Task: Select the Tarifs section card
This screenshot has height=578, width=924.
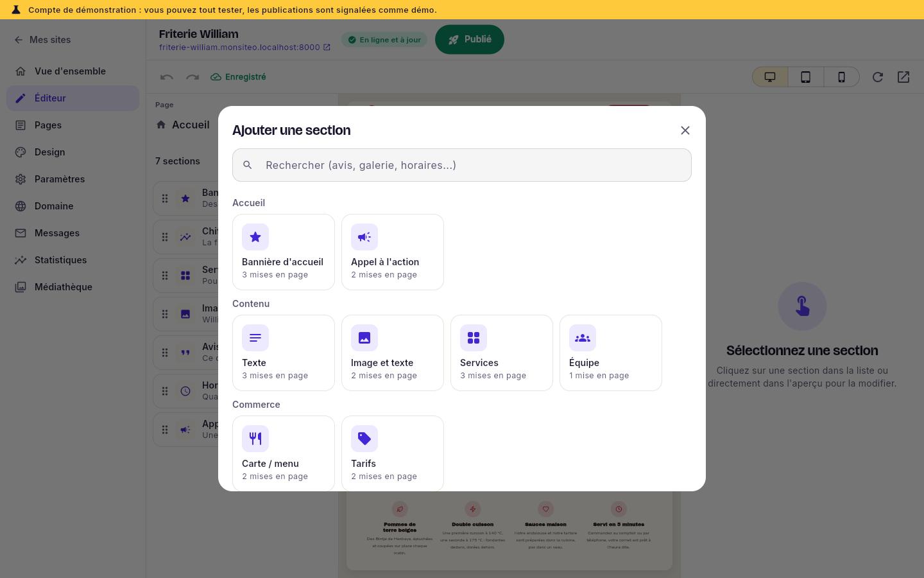Action: [393, 453]
